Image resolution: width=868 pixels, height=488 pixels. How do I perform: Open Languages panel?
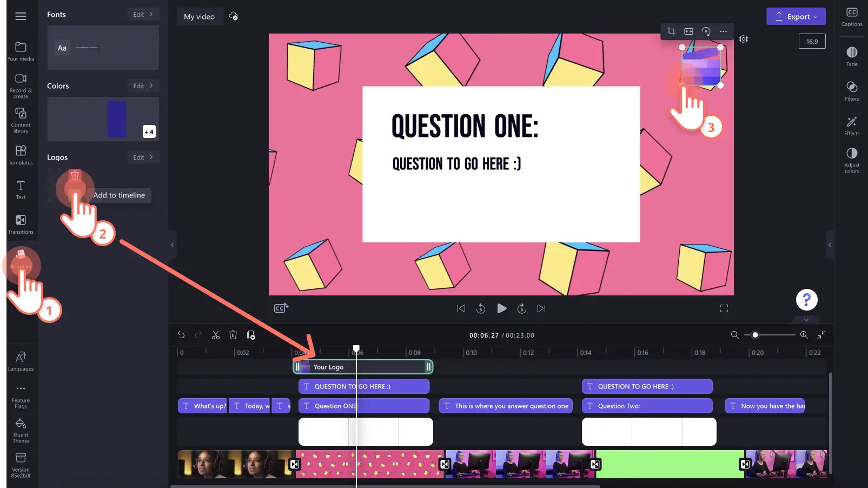[21, 361]
